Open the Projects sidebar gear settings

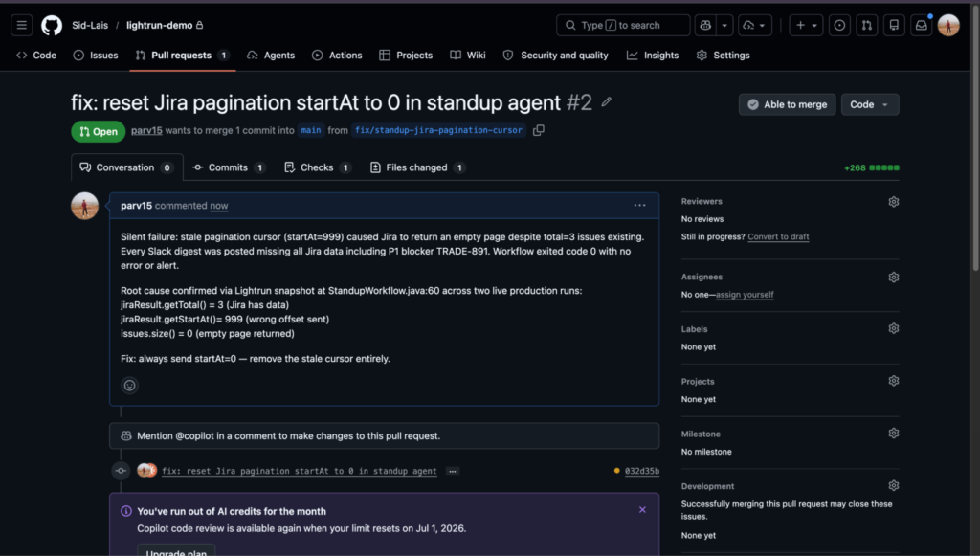(894, 381)
